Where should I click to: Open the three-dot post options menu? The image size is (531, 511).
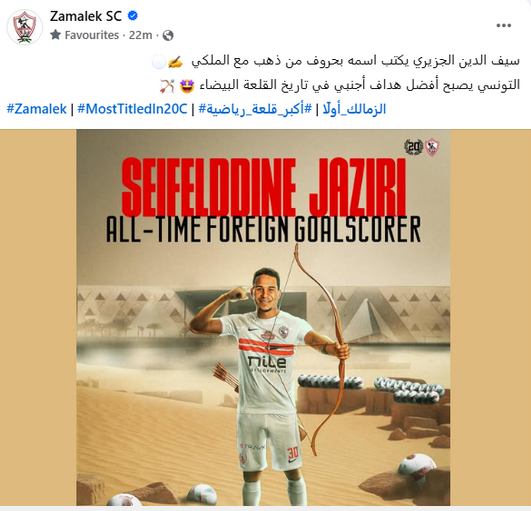504,25
